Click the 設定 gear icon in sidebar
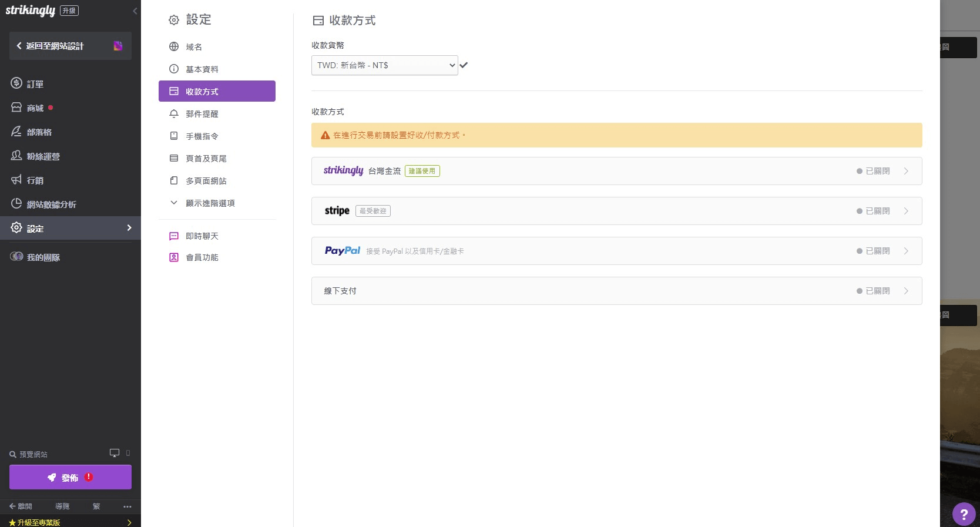This screenshot has height=527, width=980. point(16,227)
